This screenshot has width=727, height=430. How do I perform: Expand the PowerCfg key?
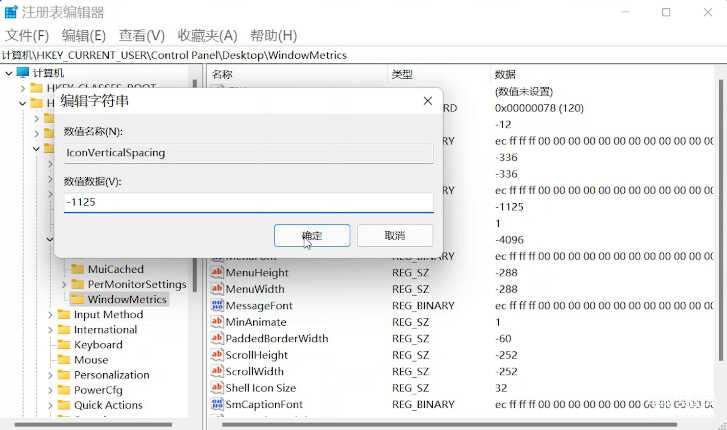pos(50,390)
